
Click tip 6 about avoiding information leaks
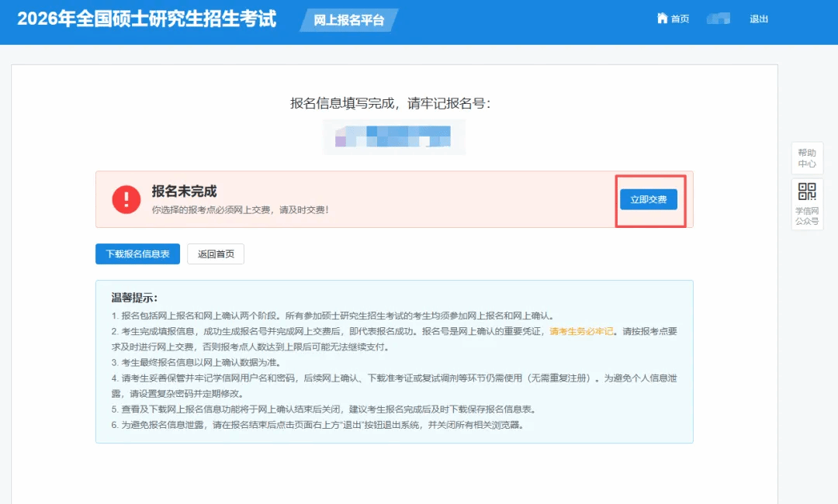[317, 425]
